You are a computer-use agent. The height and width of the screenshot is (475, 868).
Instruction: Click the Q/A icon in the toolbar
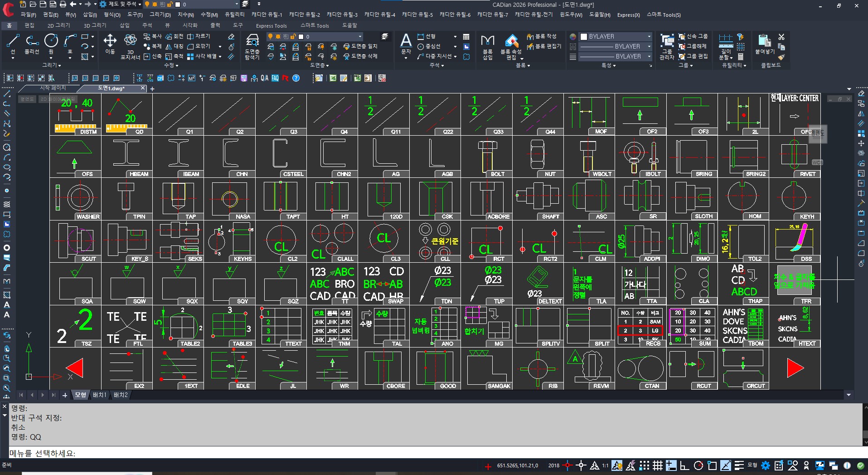click(x=265, y=78)
